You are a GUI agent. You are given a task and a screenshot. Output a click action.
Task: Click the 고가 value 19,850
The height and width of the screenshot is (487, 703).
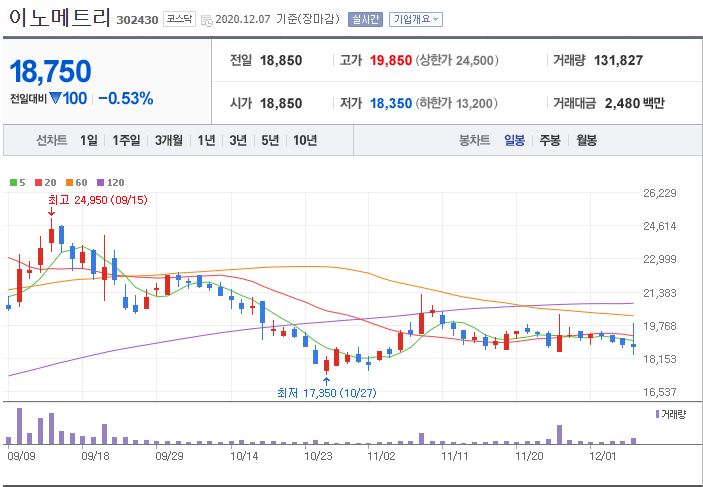point(391,60)
